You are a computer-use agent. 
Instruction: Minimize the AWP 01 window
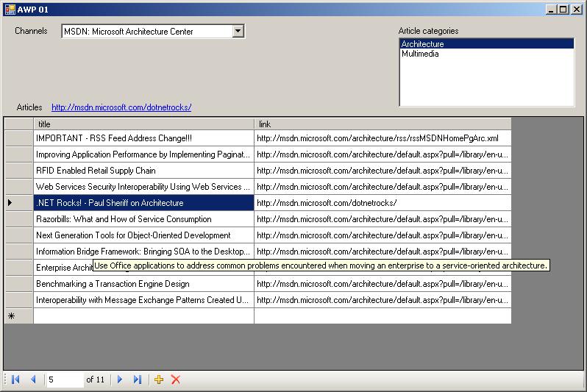pyautogui.click(x=551, y=10)
